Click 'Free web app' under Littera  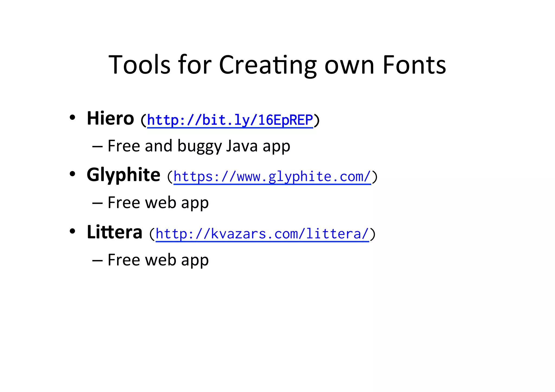[158, 260]
